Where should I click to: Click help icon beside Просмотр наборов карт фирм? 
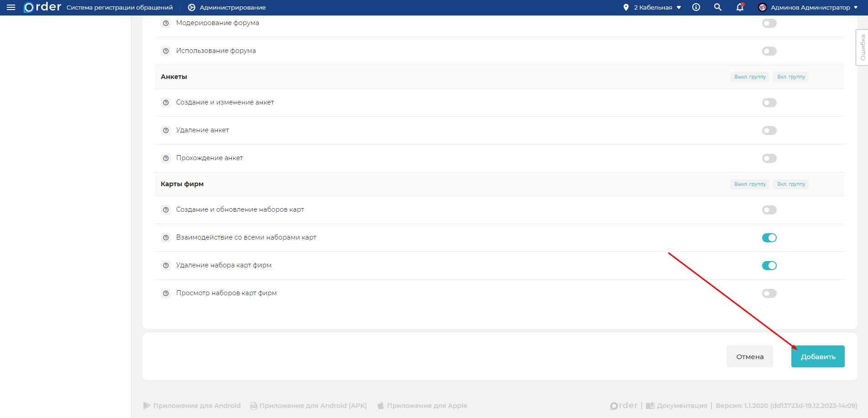tap(166, 293)
